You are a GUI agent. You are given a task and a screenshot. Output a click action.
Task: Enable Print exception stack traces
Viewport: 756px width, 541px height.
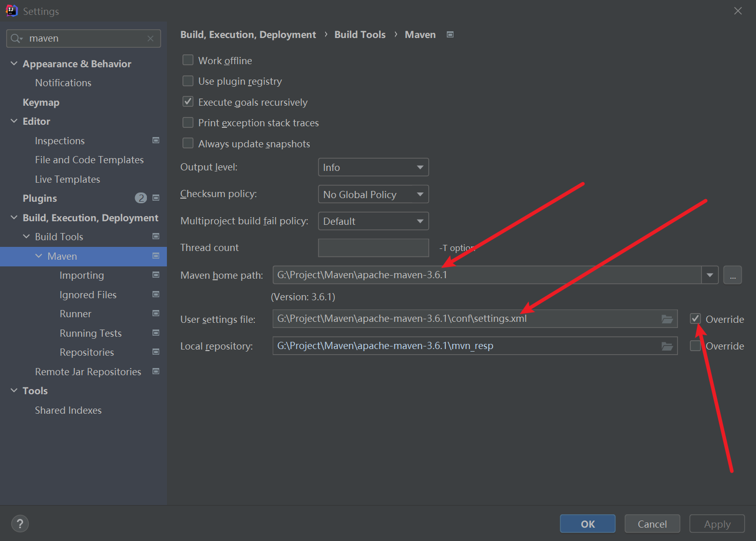(188, 123)
